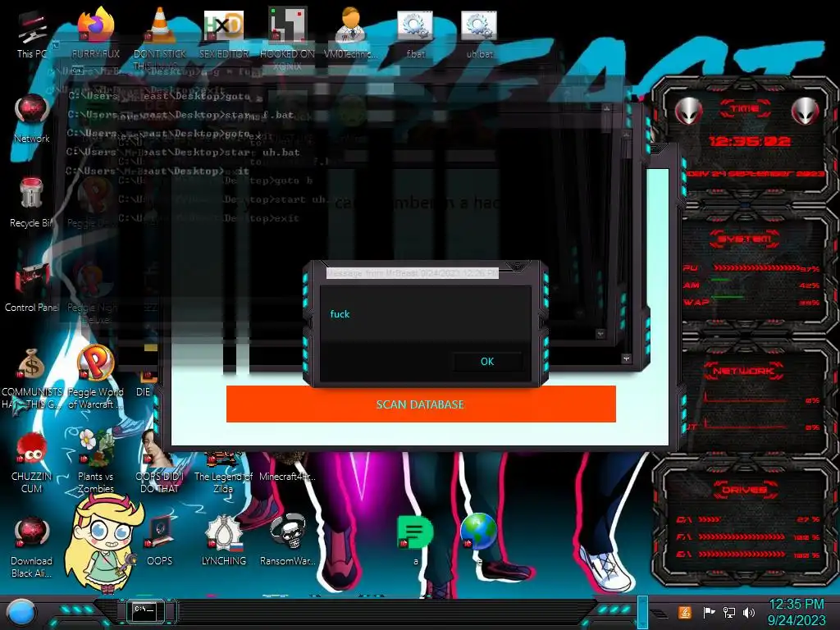Image resolution: width=840 pixels, height=630 pixels.
Task: Click the Java update tray icon
Action: [685, 612]
